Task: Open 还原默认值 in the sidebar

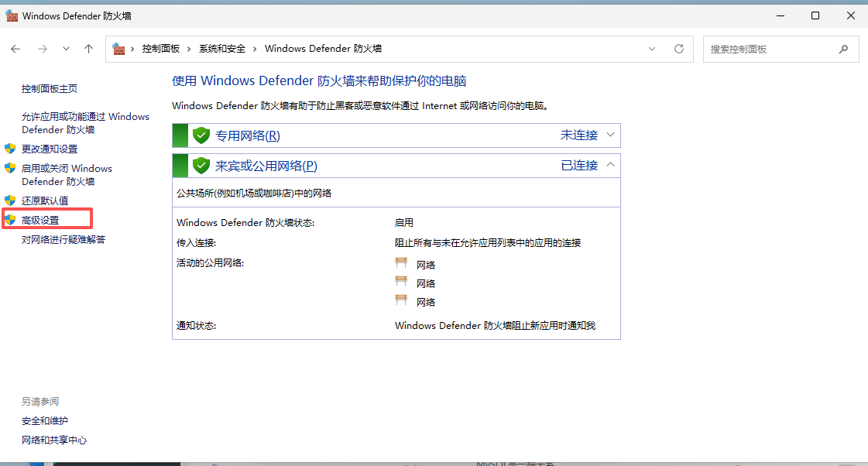Action: coord(45,200)
